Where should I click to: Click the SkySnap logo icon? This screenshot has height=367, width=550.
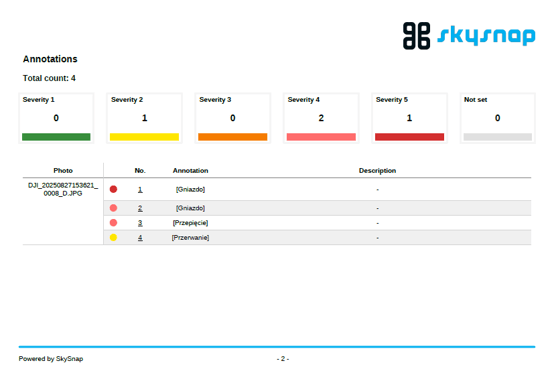[416, 36]
